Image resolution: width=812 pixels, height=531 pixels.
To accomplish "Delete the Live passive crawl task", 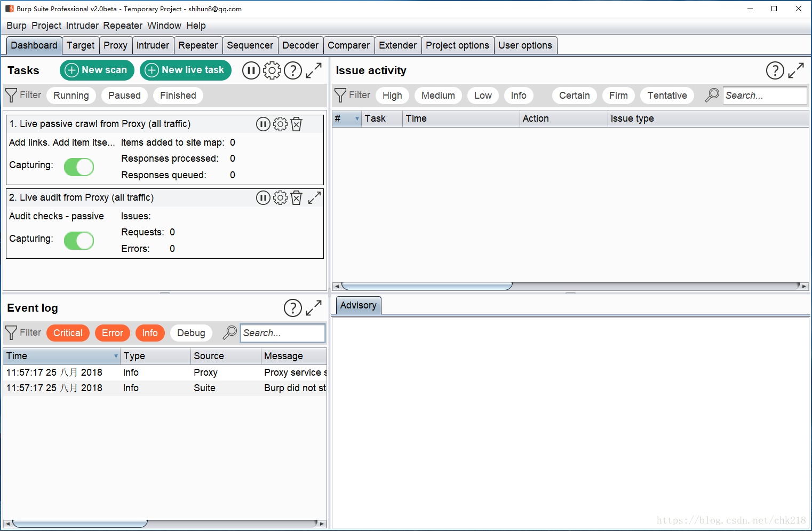I will click(x=297, y=124).
